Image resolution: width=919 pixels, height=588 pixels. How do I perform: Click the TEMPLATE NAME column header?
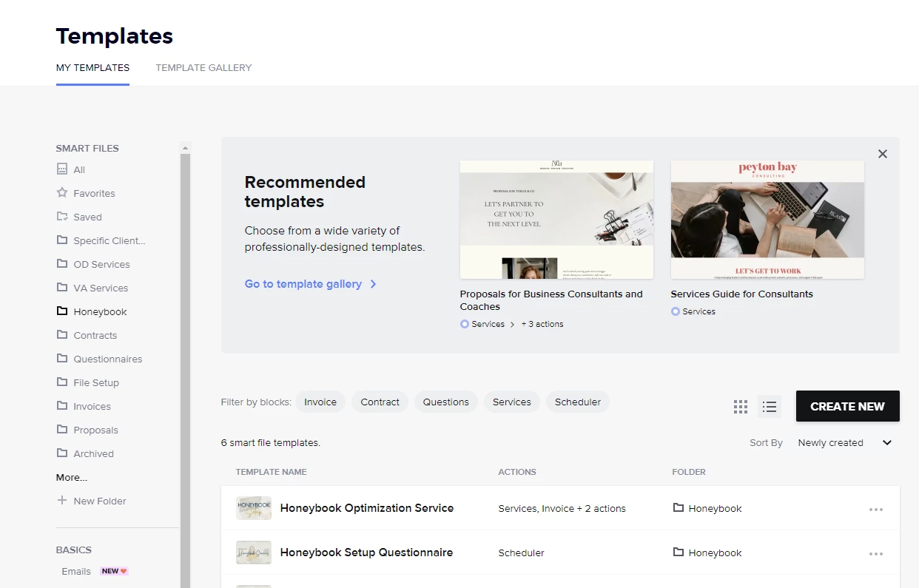271,472
